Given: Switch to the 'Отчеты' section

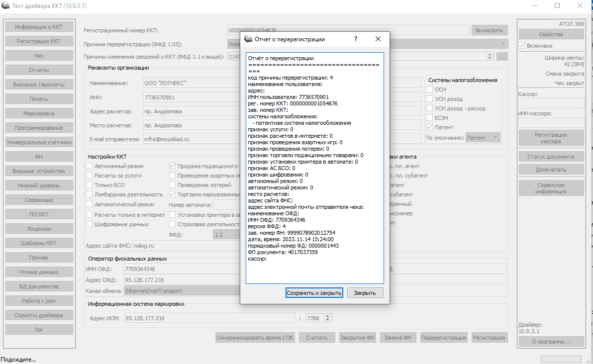Looking at the screenshot, I should coord(39,70).
